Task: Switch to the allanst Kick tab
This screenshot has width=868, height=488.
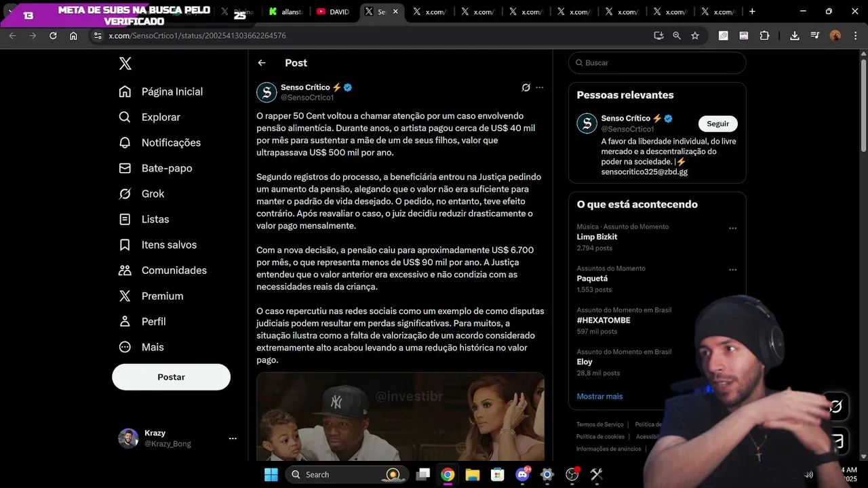Action: 285,12
